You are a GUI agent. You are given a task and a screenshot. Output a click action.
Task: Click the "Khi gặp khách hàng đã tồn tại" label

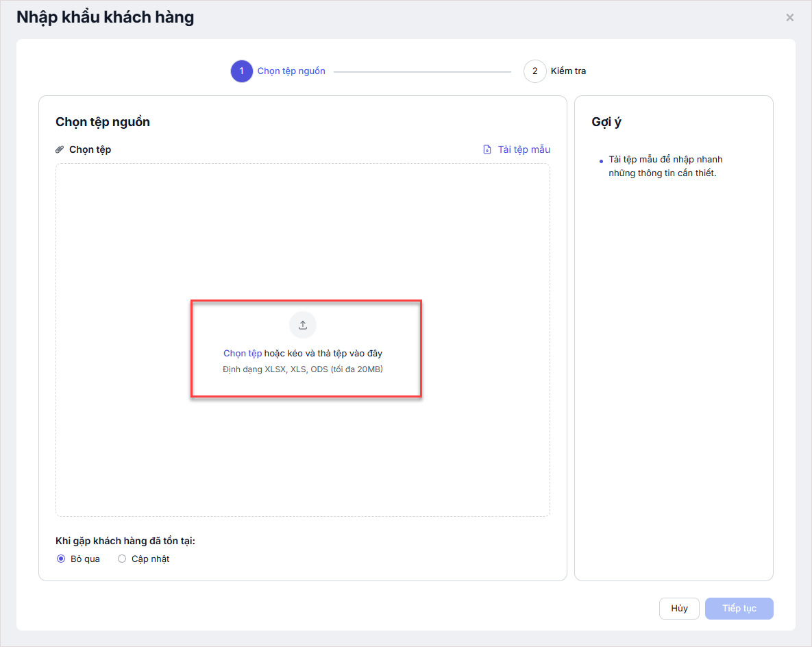[125, 541]
